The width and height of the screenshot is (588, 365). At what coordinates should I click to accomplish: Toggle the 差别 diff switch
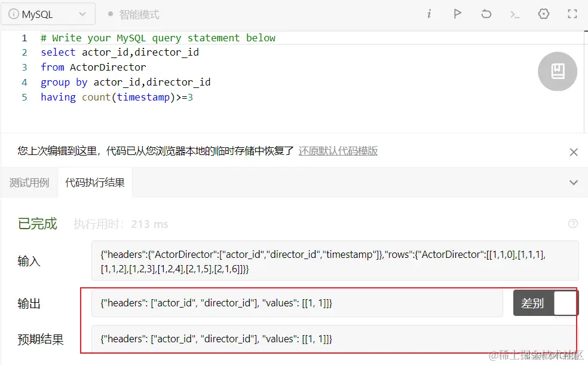pos(545,303)
